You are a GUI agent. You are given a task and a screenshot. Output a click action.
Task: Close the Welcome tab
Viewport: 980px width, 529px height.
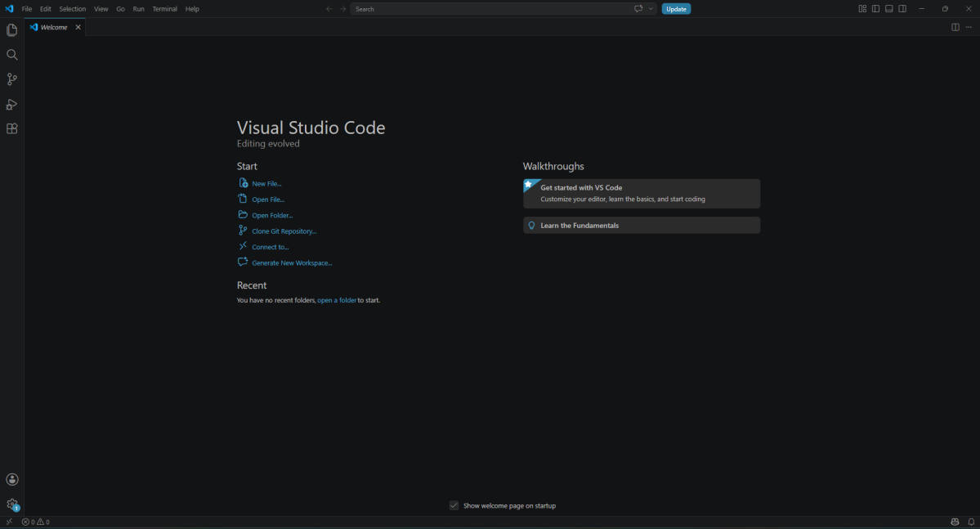click(x=78, y=28)
